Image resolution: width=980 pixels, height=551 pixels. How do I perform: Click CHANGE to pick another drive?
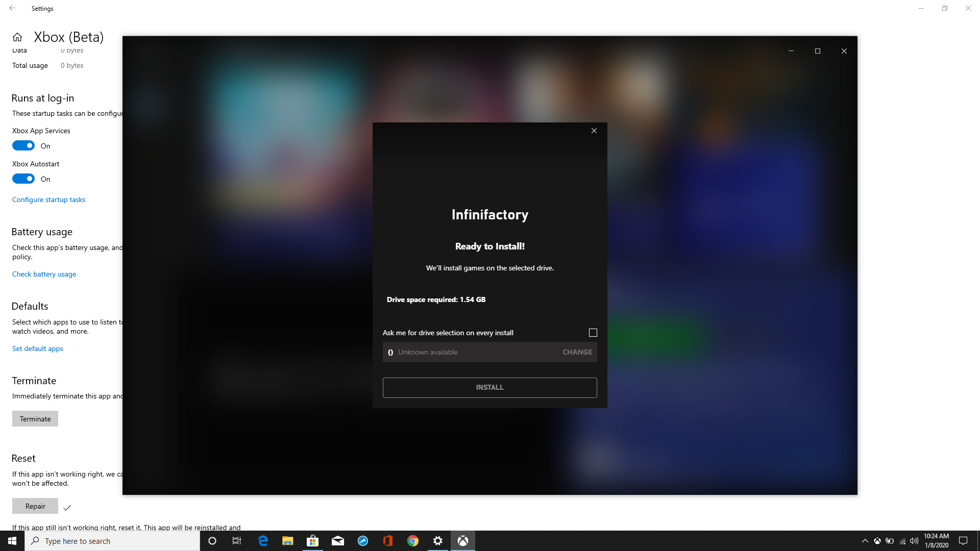(x=577, y=352)
